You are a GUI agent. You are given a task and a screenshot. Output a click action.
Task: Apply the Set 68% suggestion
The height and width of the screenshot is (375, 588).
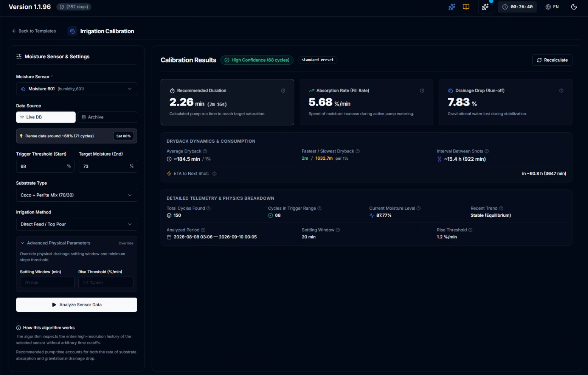tap(123, 136)
